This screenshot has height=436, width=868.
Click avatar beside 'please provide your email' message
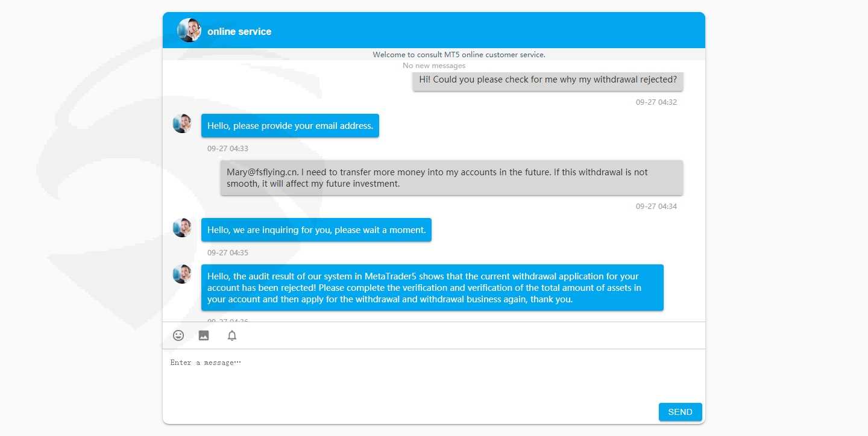point(182,123)
